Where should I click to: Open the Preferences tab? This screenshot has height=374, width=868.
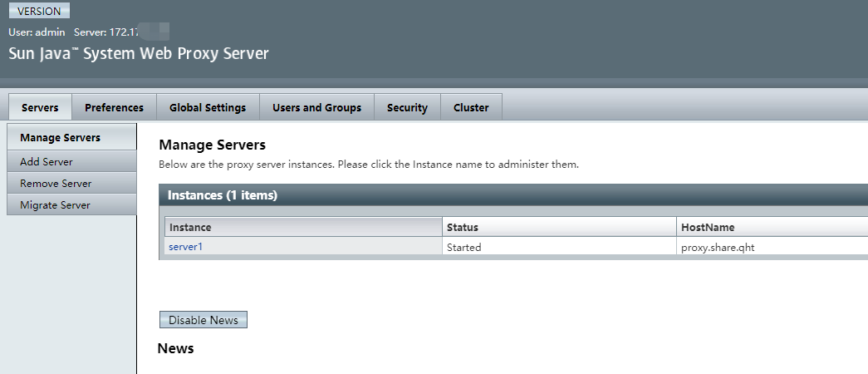(x=114, y=107)
